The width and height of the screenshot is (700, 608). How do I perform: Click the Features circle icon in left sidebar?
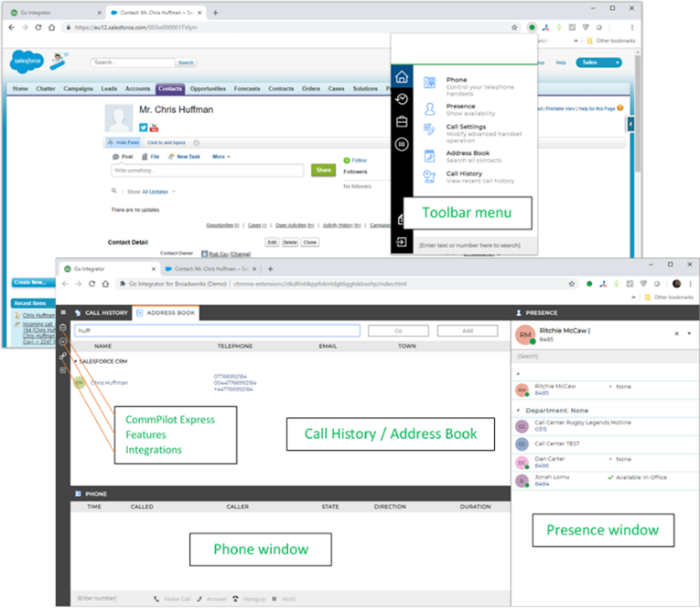[x=63, y=342]
